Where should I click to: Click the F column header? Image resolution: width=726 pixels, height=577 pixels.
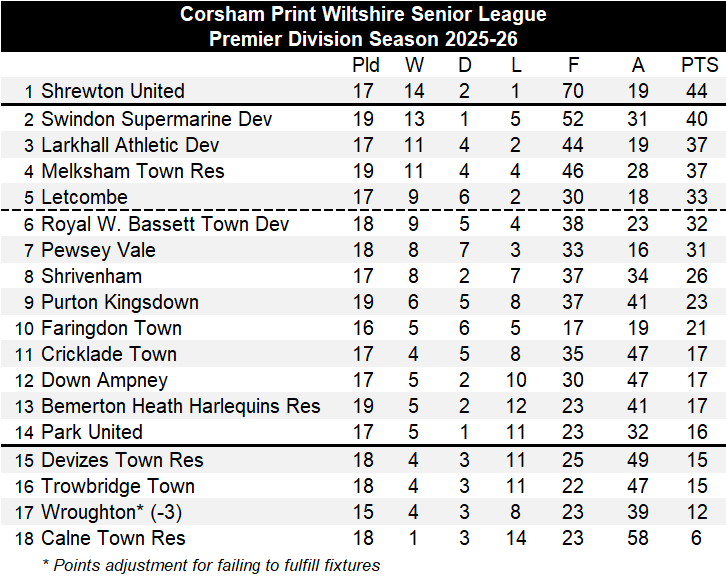coord(573,65)
